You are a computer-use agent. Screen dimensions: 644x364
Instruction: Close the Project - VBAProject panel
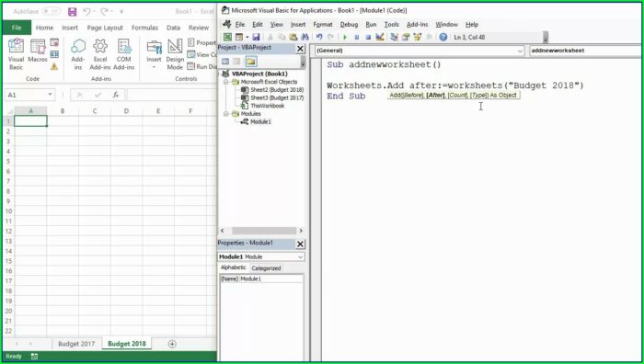300,49
